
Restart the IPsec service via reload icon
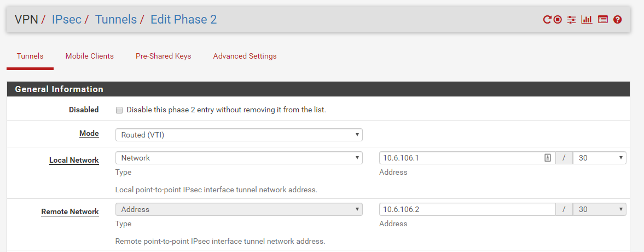pos(547,19)
